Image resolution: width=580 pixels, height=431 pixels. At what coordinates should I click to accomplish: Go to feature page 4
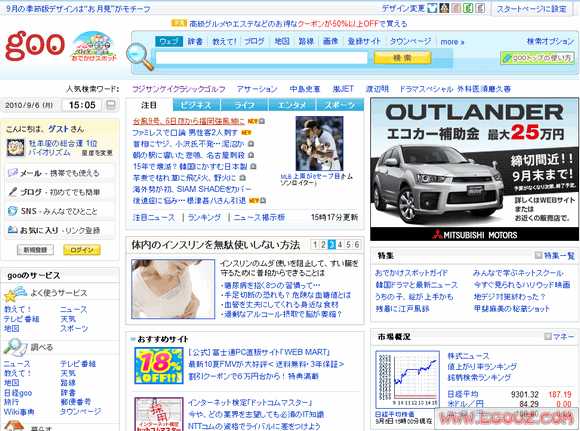[340, 245]
